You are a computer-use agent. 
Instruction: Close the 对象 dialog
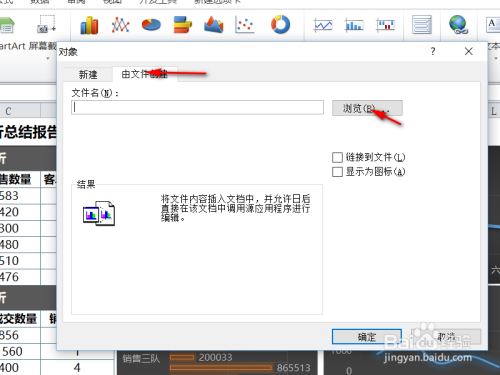click(469, 51)
